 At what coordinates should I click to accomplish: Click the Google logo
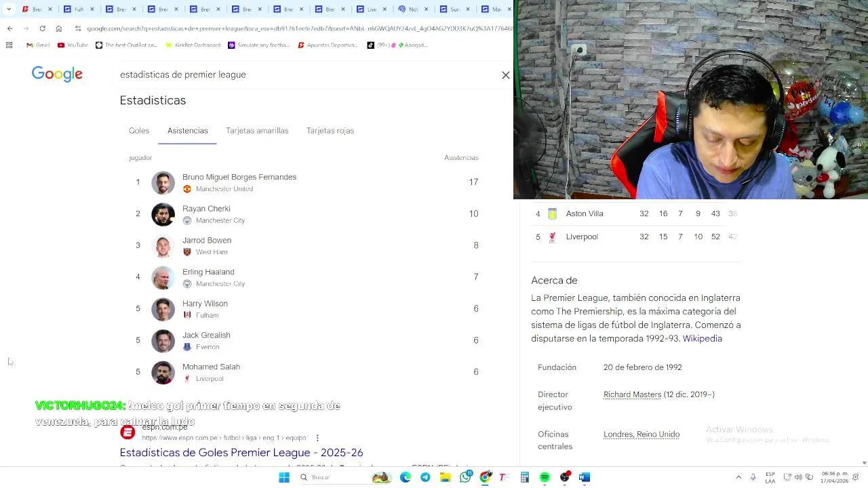pyautogui.click(x=57, y=75)
